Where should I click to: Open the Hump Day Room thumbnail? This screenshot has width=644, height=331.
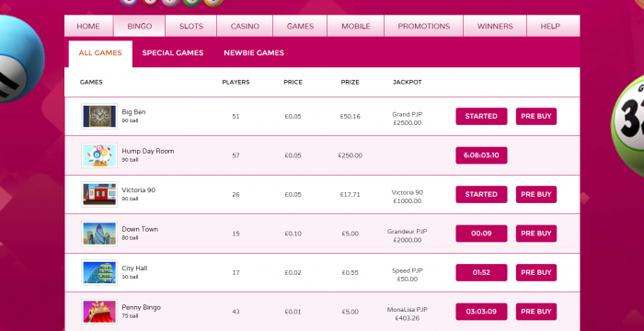tap(99, 155)
